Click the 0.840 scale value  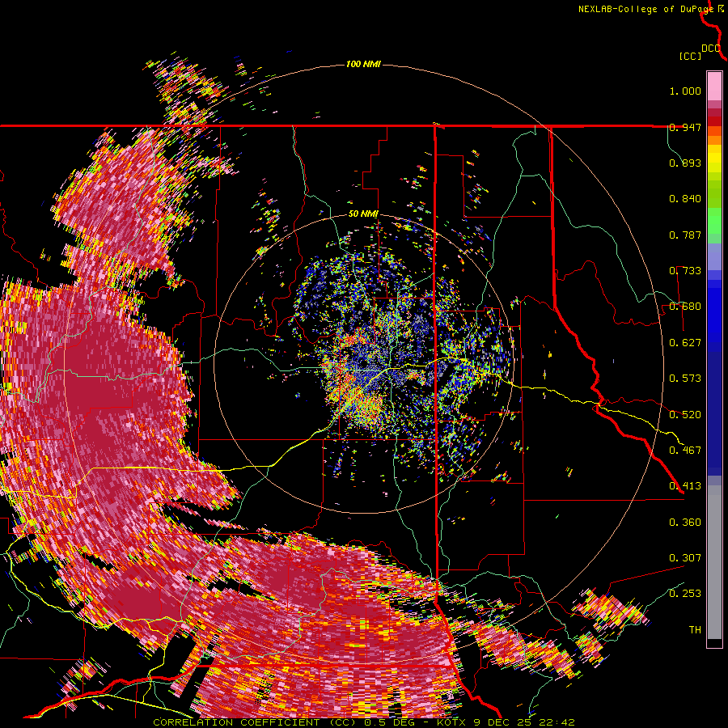coord(685,199)
